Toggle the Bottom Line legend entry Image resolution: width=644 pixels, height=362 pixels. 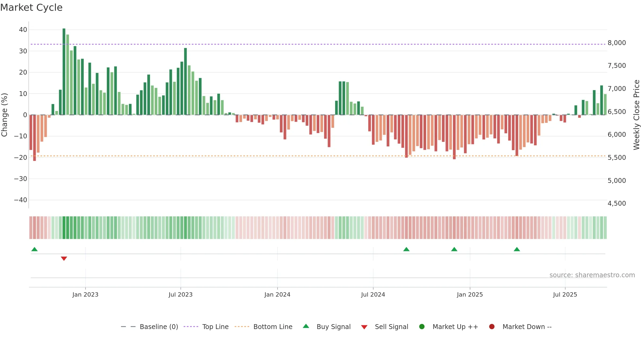click(264, 327)
